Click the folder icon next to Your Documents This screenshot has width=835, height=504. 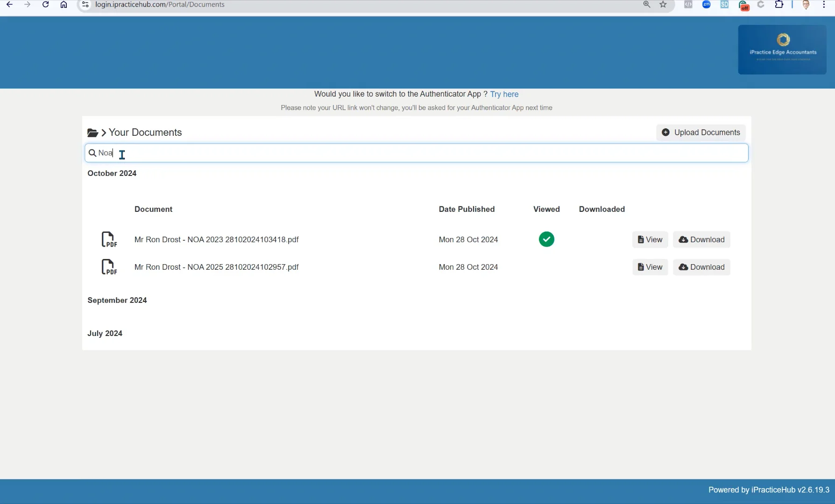click(x=92, y=133)
